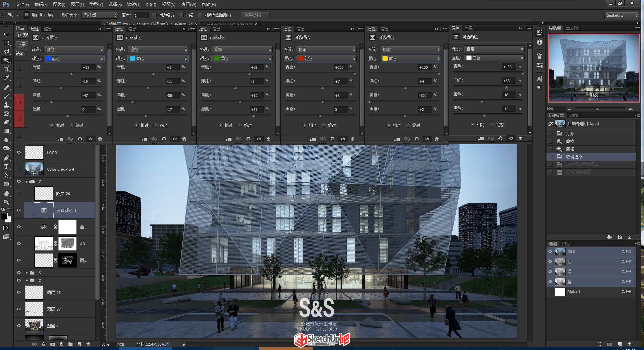
Task: Select 相对 radio in the white color panel
Action: (x=472, y=125)
